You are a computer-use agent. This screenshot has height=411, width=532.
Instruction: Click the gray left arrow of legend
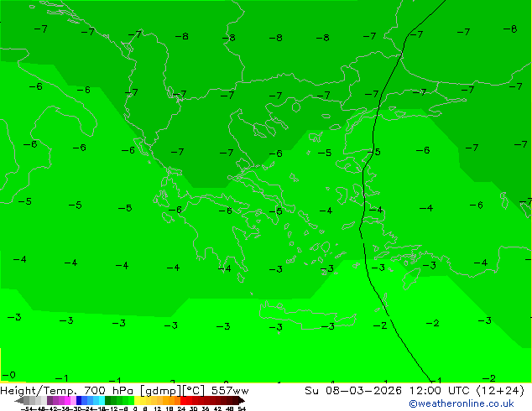pos(19,400)
